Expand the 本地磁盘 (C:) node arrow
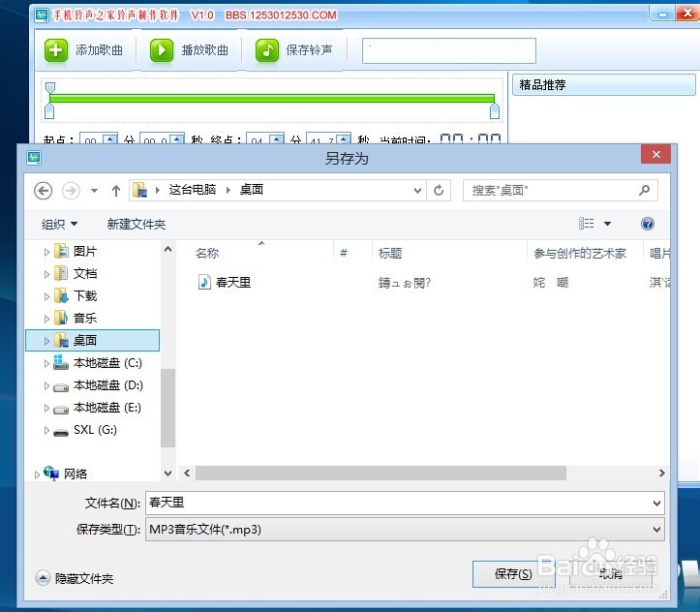 46,363
